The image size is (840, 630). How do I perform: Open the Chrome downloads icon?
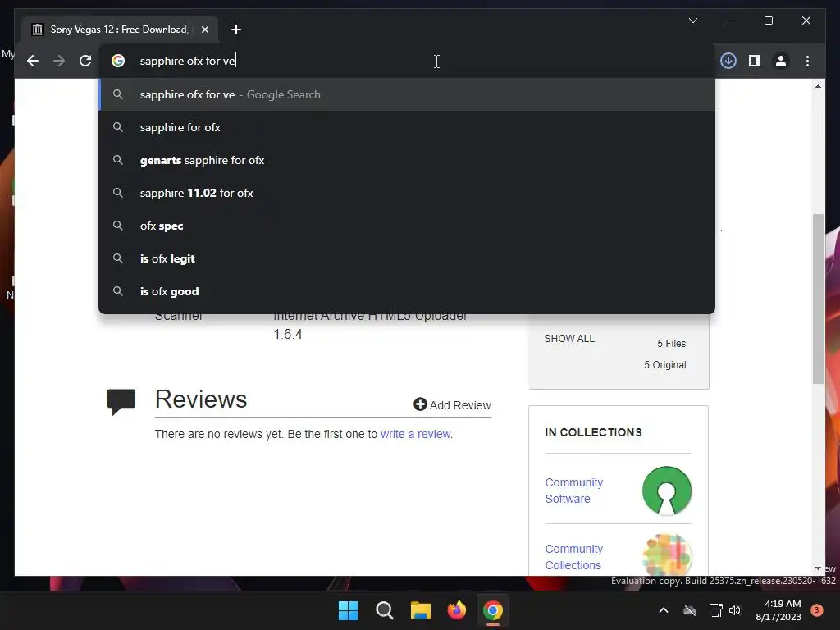click(x=728, y=61)
